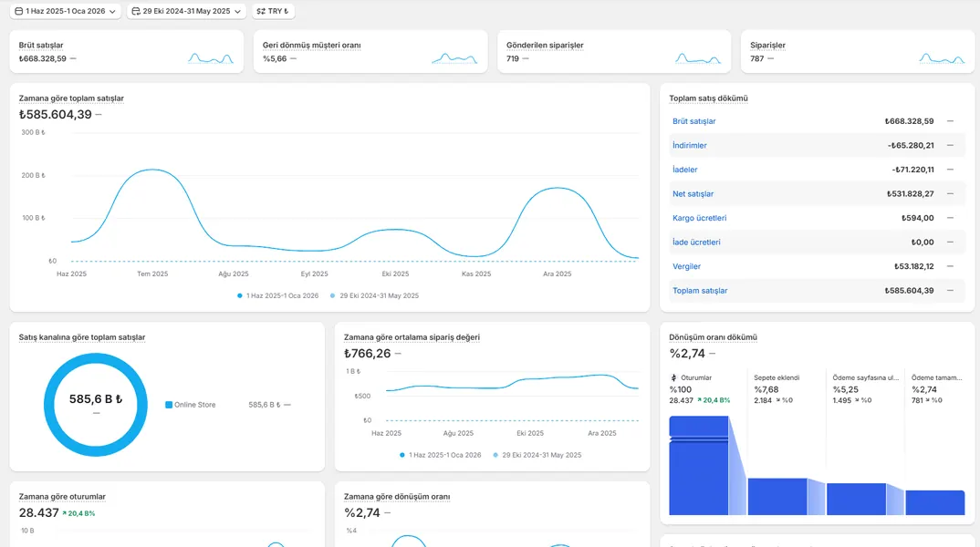
Task: Open the Zamana göre ortalama sipariş değeri title
Action: tap(412, 337)
